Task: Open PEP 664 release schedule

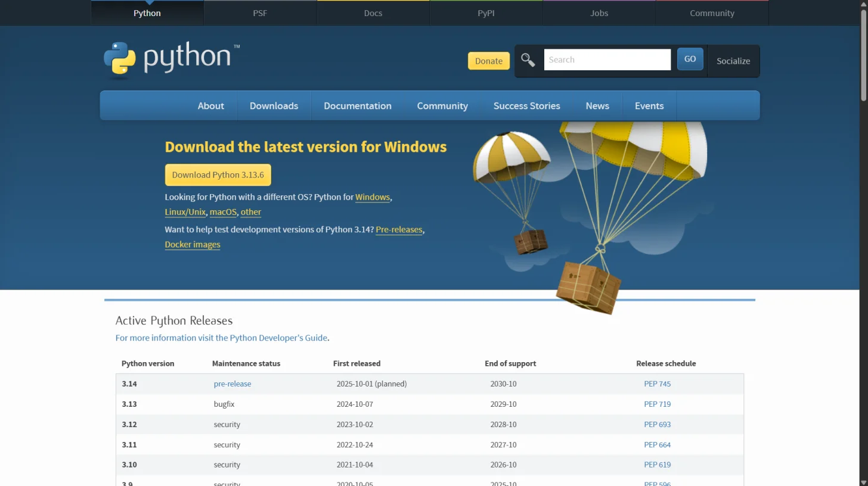Action: coord(658,444)
